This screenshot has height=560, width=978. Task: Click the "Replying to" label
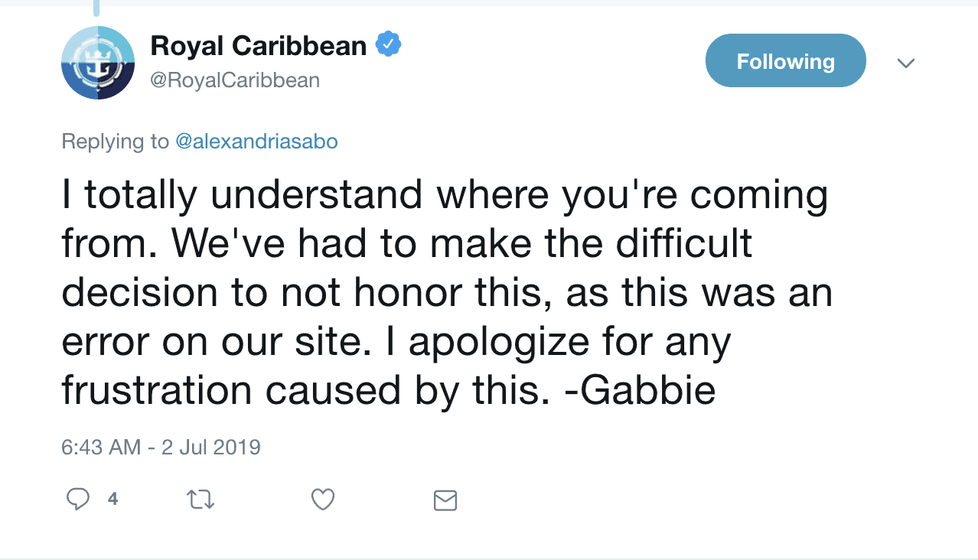[x=115, y=142]
